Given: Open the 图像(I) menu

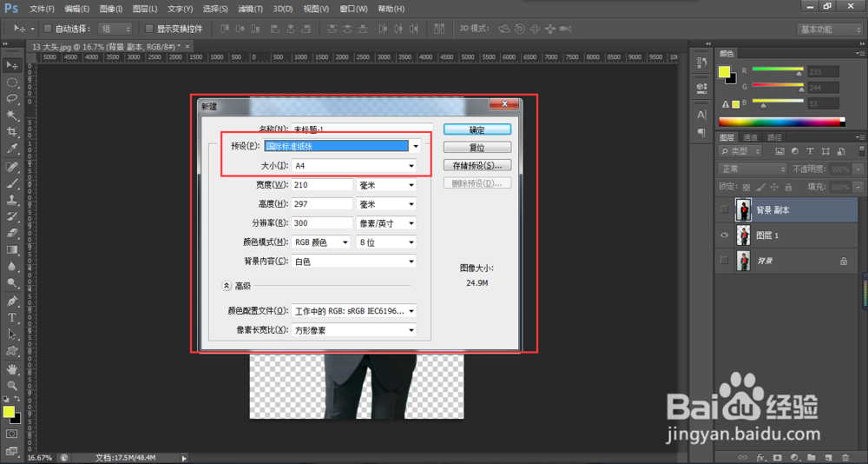Looking at the screenshot, I should point(111,9).
